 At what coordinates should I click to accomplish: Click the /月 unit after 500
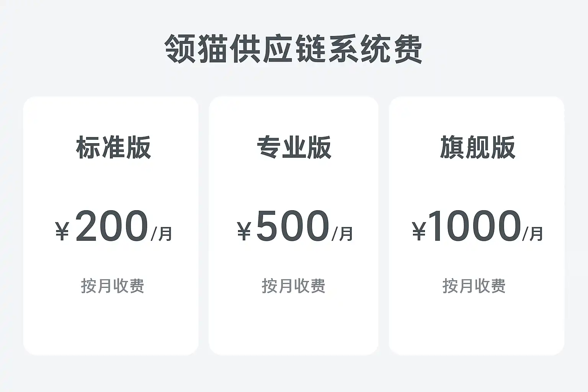(342, 234)
